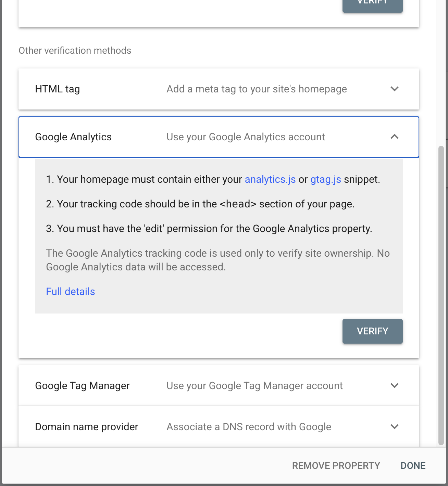Select the 'HTML tag' row title
448x486 pixels.
coord(58,89)
